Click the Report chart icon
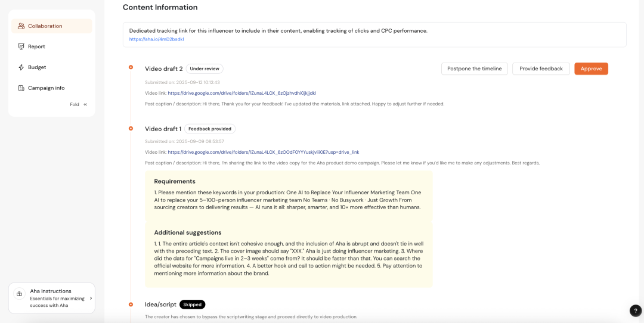The width and height of the screenshot is (644, 323). 21,46
